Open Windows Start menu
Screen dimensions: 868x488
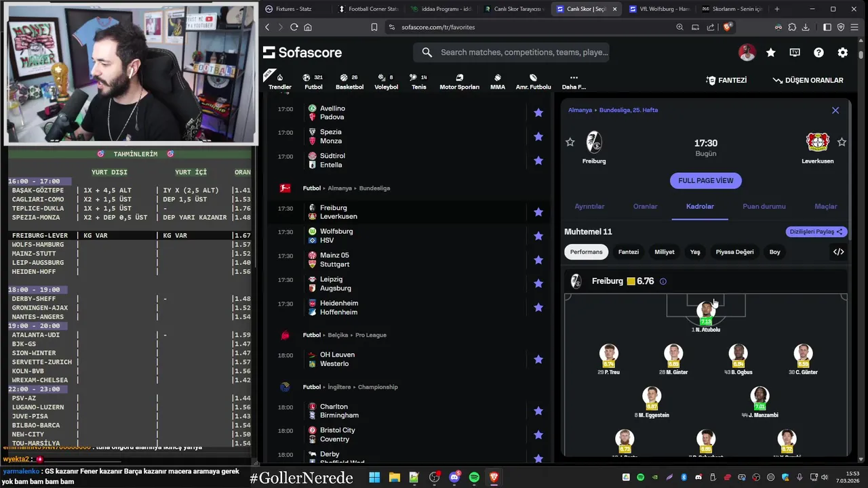[374, 477]
